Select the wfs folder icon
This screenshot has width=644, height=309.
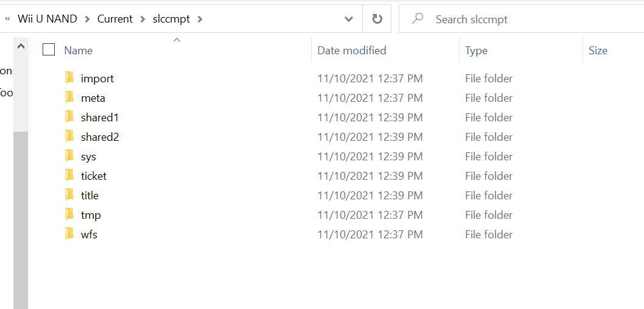coord(69,234)
